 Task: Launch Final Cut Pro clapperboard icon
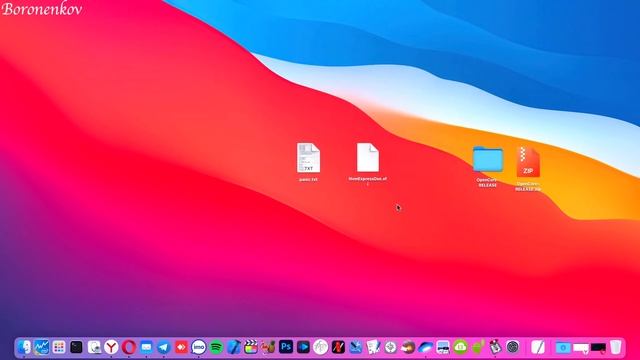[251, 347]
